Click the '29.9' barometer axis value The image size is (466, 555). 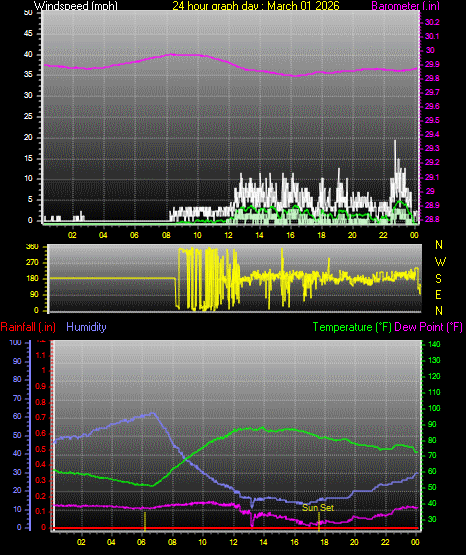[432, 64]
